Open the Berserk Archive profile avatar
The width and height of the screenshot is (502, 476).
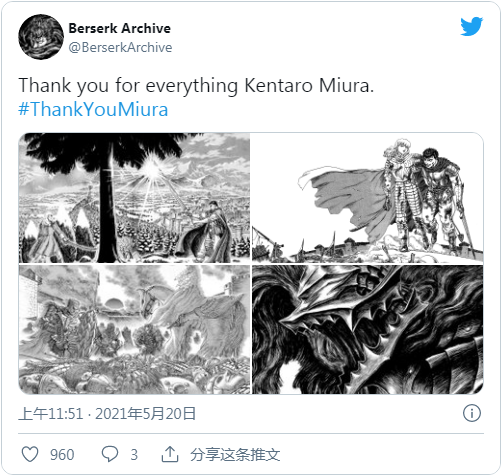pyautogui.click(x=41, y=37)
